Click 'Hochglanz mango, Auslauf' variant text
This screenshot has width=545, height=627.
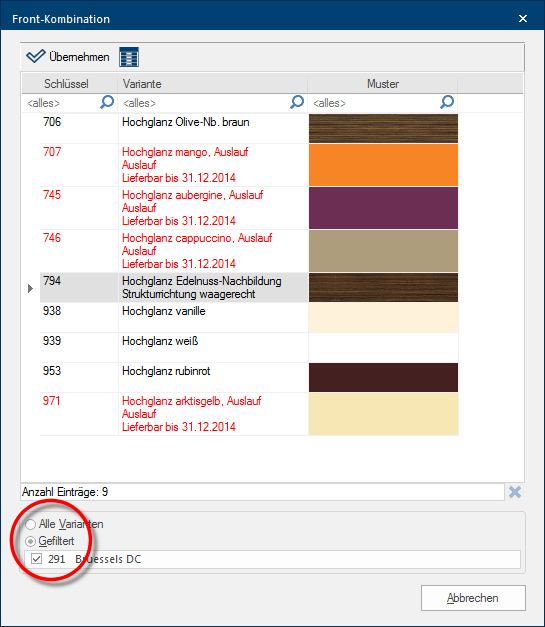(185, 152)
